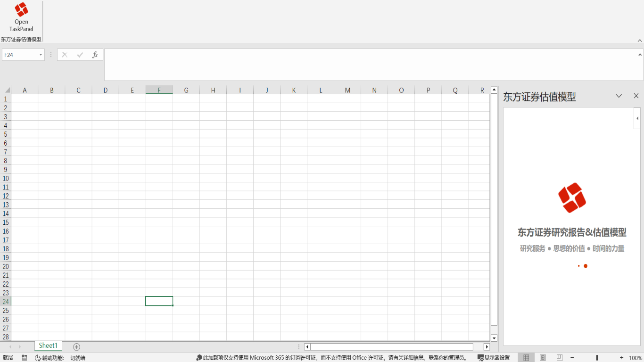The image size is (644, 362).
Task: Click the previous sheet navigation arrow
Action: (x=10, y=347)
